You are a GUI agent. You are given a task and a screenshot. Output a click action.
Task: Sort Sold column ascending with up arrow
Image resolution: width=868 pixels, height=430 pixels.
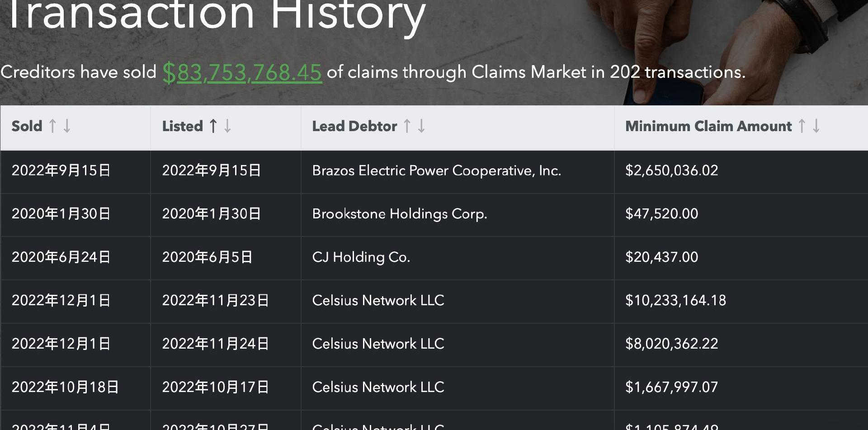tap(52, 126)
